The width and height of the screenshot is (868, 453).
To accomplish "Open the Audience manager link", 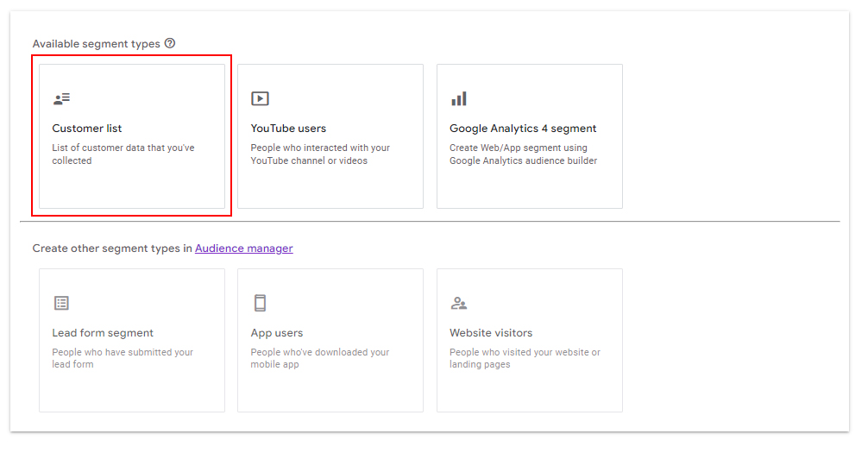I will (x=243, y=249).
